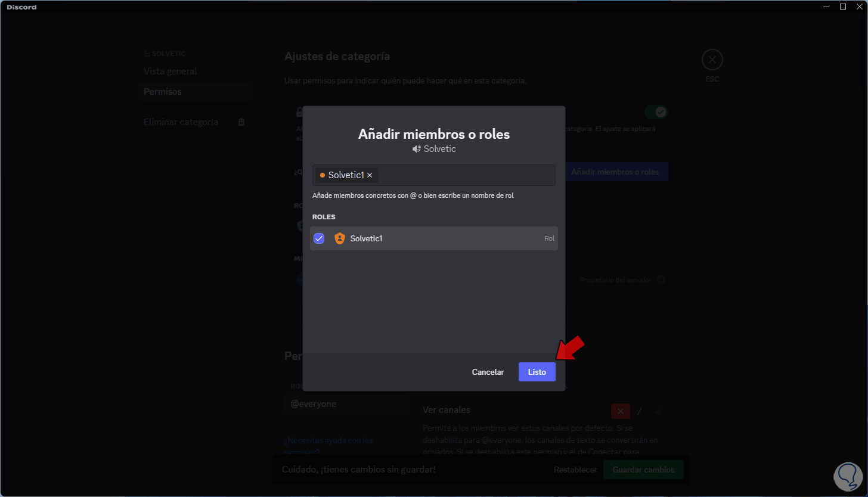Image resolution: width=868 pixels, height=497 pixels.
Task: Dismiss the dialog with Cancelar
Action: [x=488, y=372]
